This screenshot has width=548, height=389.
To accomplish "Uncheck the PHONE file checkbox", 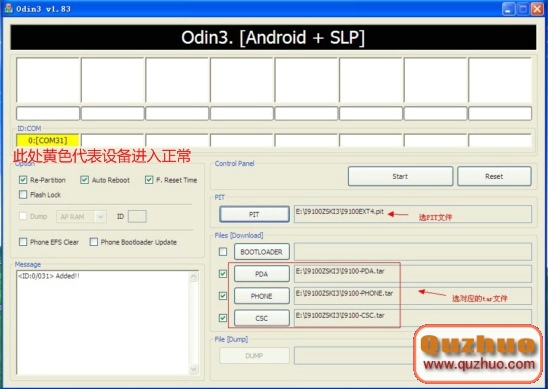I will click(223, 296).
